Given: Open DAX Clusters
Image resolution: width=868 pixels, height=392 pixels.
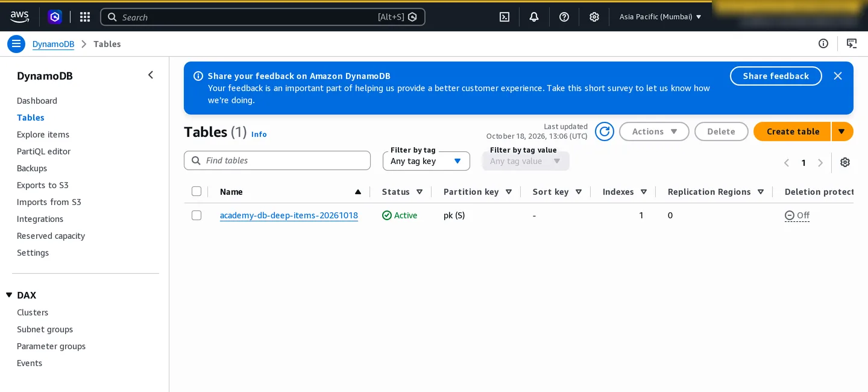Looking at the screenshot, I should coord(33,312).
